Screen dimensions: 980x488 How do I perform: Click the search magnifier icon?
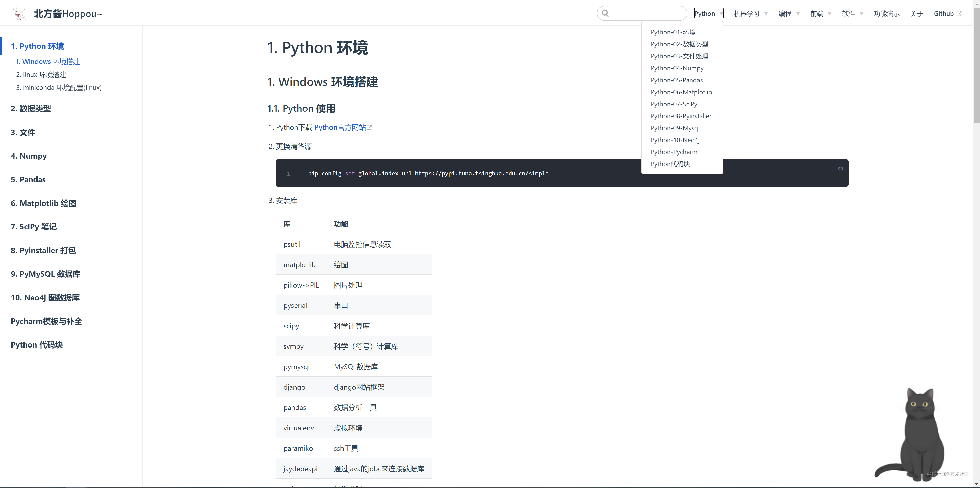pos(606,13)
